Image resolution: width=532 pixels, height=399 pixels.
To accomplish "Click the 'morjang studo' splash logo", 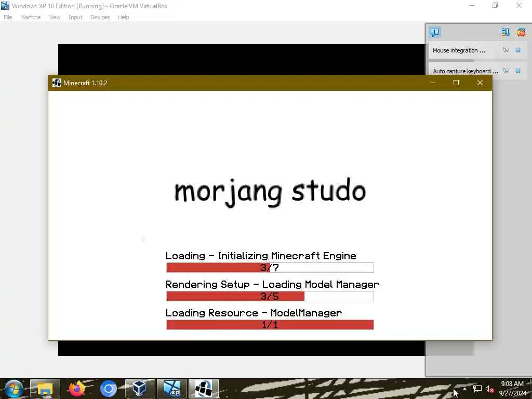I will pos(270,192).
